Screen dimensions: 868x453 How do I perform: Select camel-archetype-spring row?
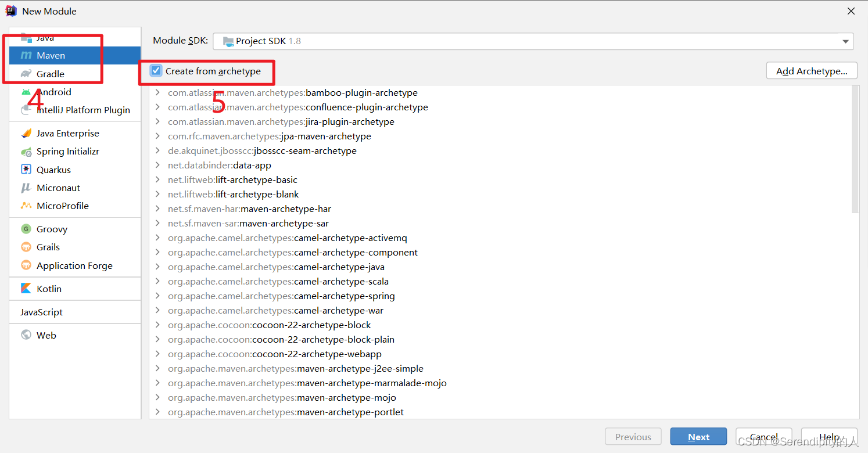pyautogui.click(x=500, y=296)
